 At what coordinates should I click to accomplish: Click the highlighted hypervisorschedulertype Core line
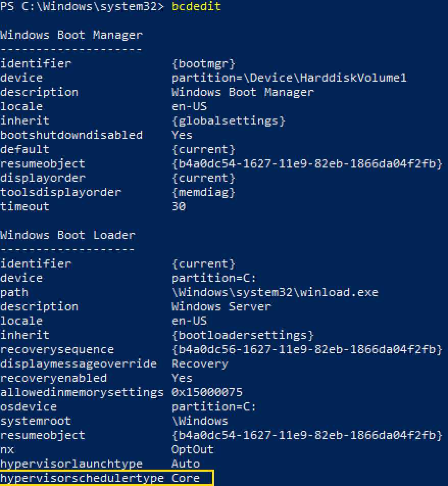(x=106, y=478)
